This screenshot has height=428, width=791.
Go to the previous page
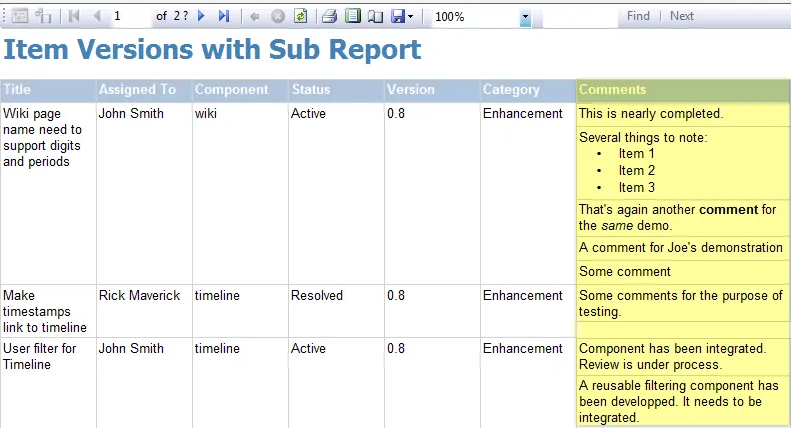pyautogui.click(x=96, y=16)
